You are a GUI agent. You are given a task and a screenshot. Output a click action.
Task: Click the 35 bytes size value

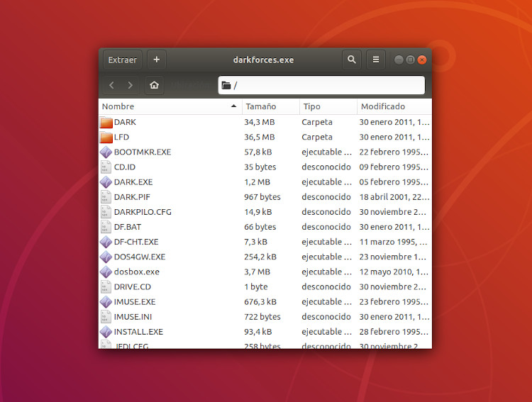(260, 167)
